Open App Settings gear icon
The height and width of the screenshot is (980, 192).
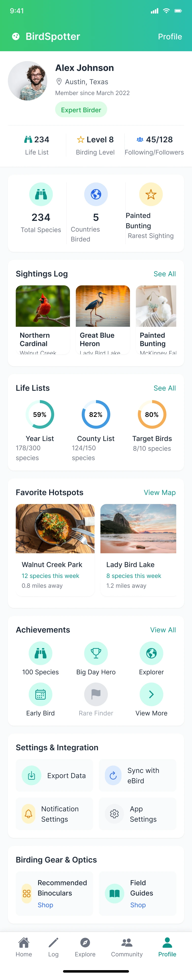click(x=114, y=814)
